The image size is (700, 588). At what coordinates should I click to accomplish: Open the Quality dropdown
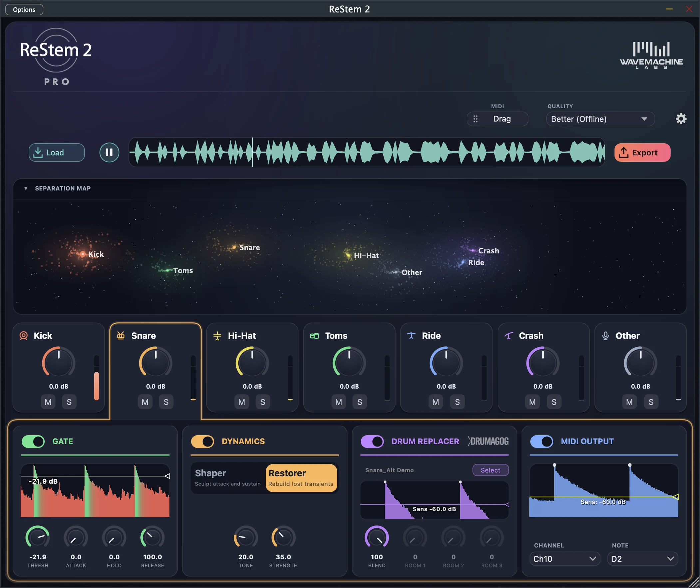[600, 119]
